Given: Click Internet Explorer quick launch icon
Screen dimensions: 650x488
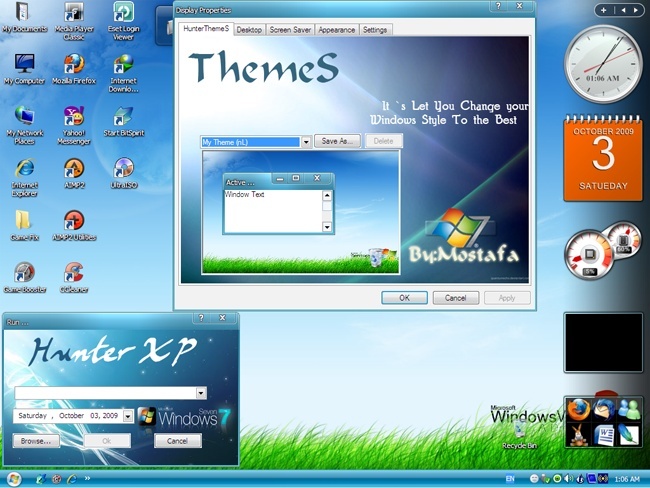Looking at the screenshot, I should coord(72,479).
